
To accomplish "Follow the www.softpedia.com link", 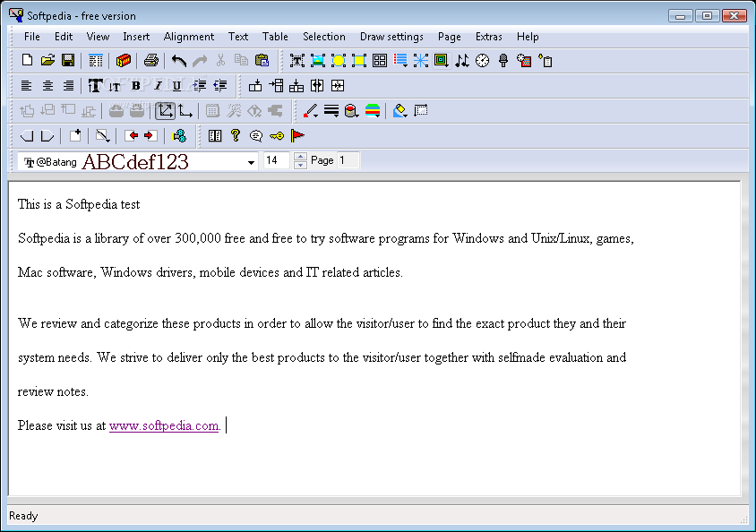I will (x=164, y=426).
